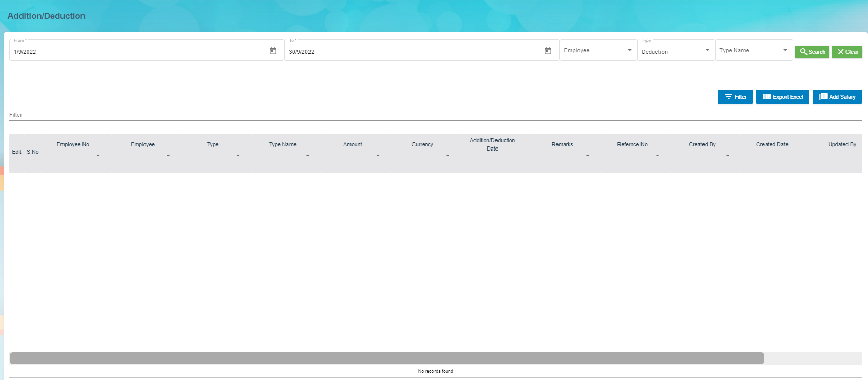The image size is (868, 380).
Task: Expand the Employee dropdown in search bar
Action: click(x=598, y=51)
